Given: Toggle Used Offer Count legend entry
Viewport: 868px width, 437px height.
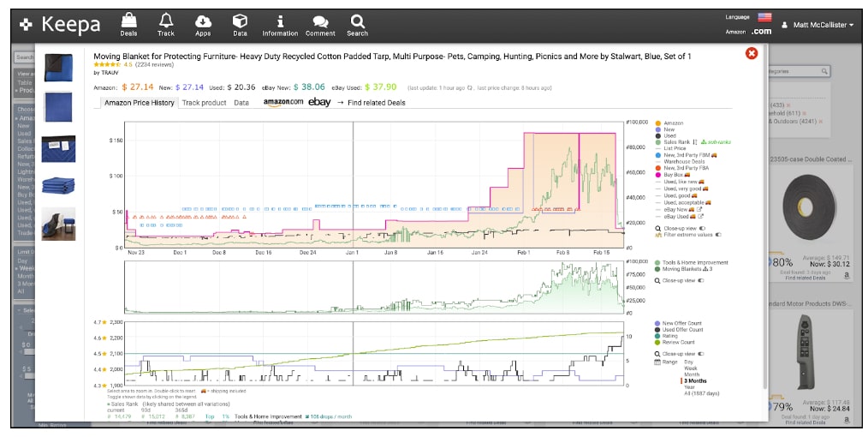Looking at the screenshot, I should 679,330.
